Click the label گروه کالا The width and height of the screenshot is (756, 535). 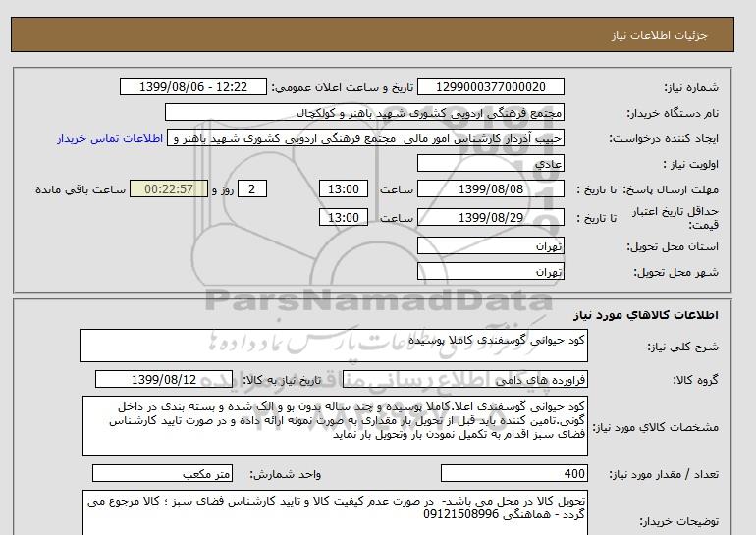(x=695, y=380)
